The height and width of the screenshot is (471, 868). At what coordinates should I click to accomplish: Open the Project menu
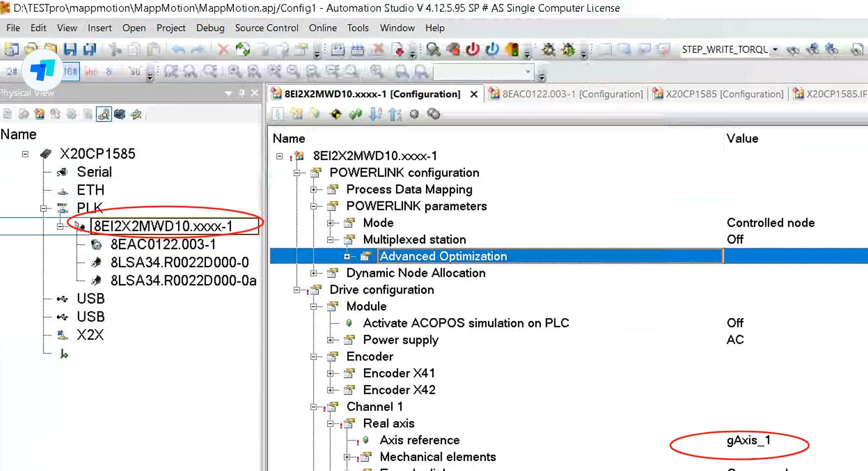point(171,28)
